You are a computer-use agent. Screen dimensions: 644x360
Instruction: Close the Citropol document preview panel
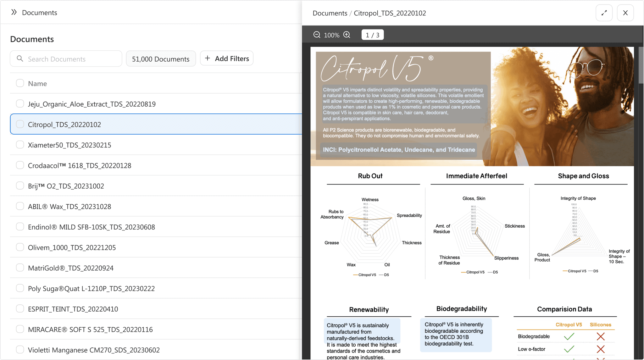pos(625,13)
